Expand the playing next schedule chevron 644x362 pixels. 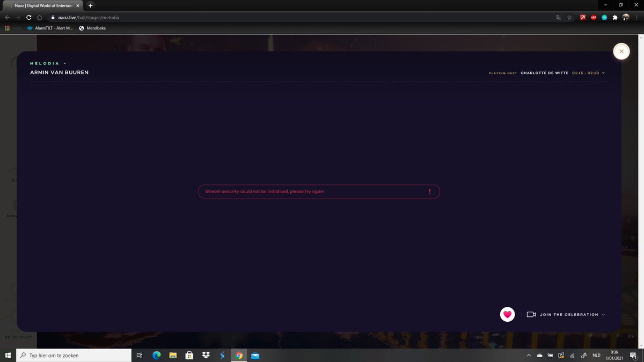(603, 73)
